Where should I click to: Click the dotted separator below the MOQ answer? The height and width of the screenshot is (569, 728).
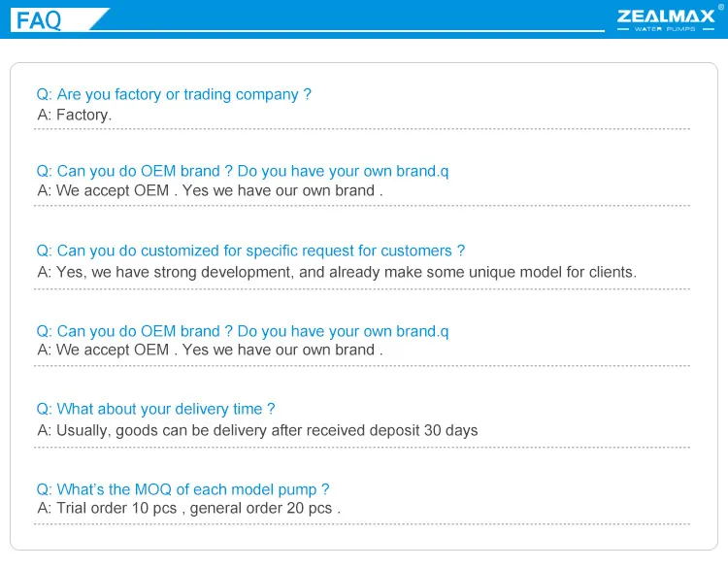[362, 524]
